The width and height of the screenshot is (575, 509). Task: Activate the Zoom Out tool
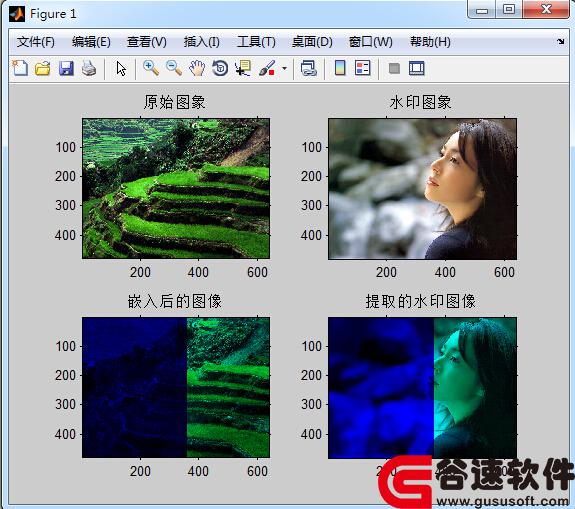click(x=174, y=69)
